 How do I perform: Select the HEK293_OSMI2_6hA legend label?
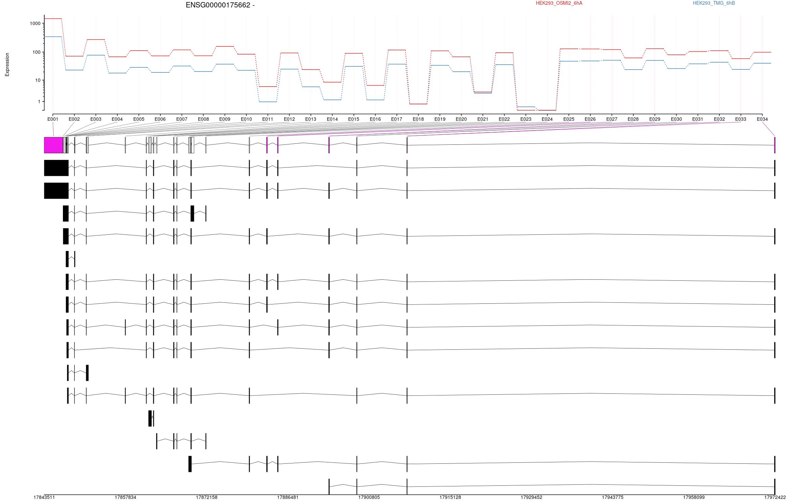[x=559, y=3]
